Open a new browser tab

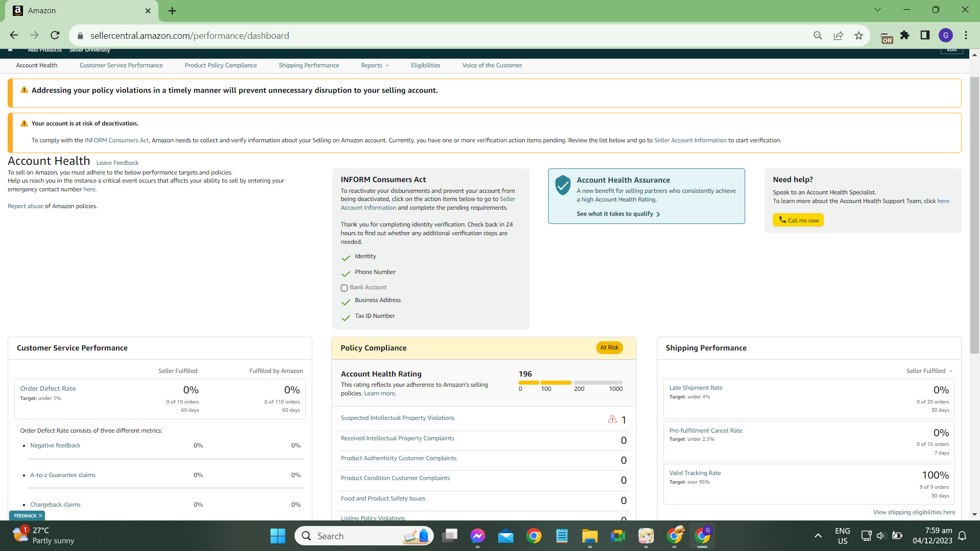click(172, 11)
